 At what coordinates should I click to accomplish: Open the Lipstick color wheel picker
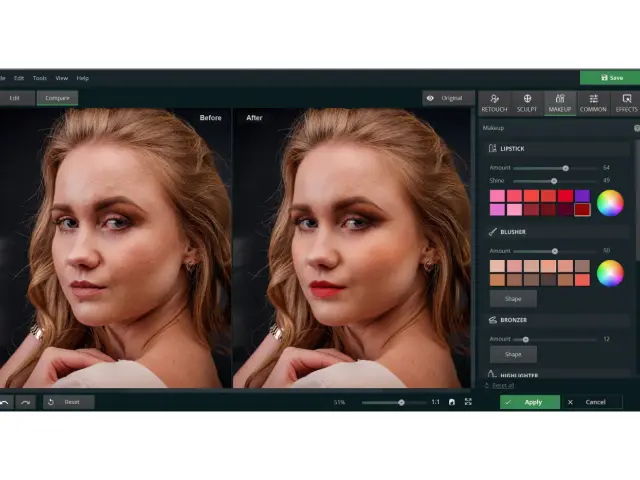coord(610,203)
